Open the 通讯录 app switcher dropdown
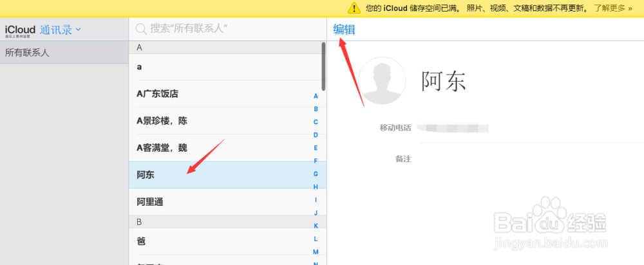644x265 pixels. tap(61, 30)
